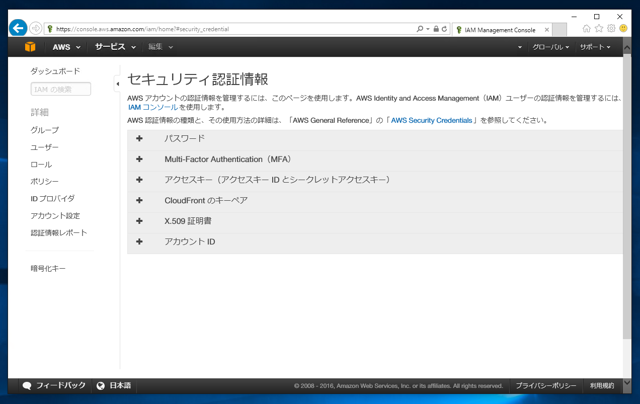This screenshot has width=640, height=404.
Task: Open the 編集 dropdown menu
Action: 160,47
